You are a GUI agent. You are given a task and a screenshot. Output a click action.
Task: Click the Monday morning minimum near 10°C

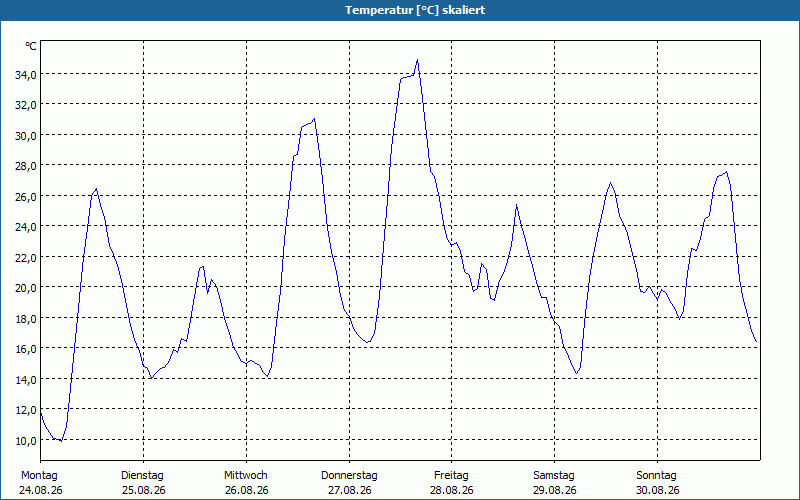click(x=61, y=440)
